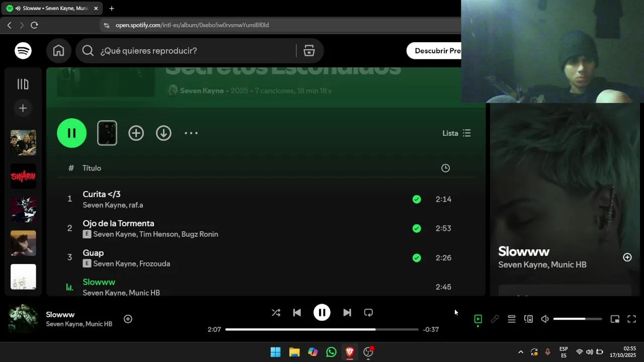Add Slowww to library from Now Playing panel

click(x=627, y=257)
